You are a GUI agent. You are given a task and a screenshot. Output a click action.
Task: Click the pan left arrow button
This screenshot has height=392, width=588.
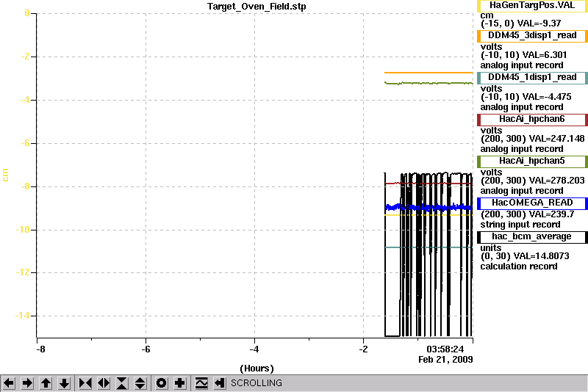[9, 383]
